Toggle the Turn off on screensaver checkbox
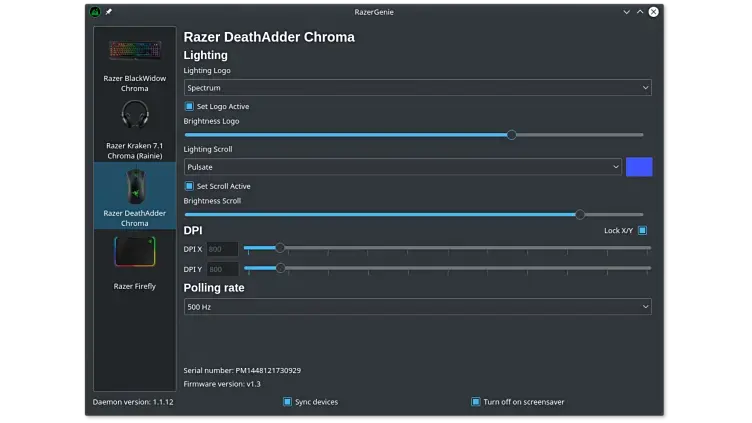The width and height of the screenshot is (752, 423). 476,402
